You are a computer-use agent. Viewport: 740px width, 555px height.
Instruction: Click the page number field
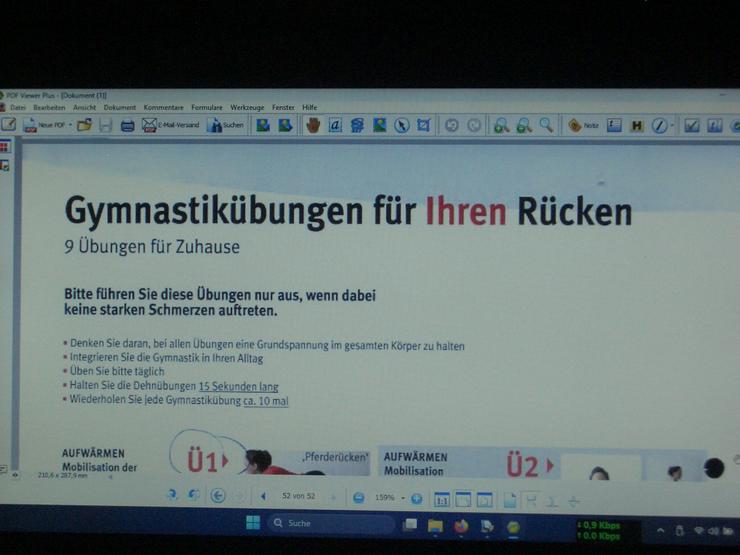point(298,497)
